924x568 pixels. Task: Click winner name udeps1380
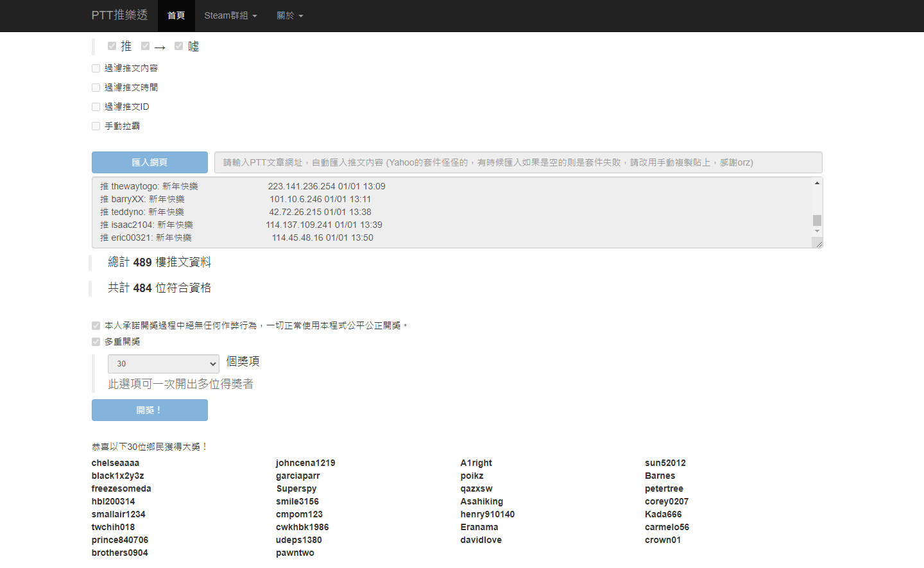(299, 540)
